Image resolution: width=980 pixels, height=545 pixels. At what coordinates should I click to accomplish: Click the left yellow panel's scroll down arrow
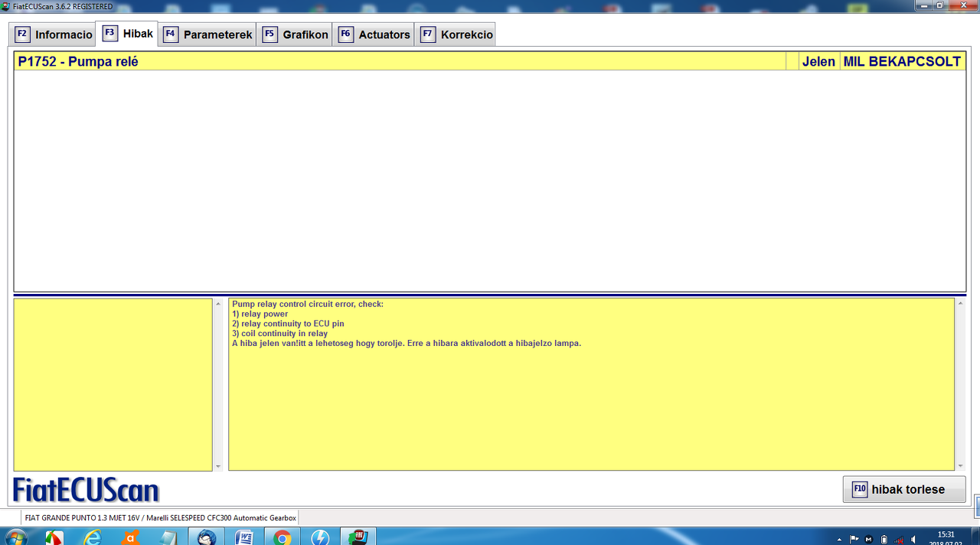[x=217, y=466]
